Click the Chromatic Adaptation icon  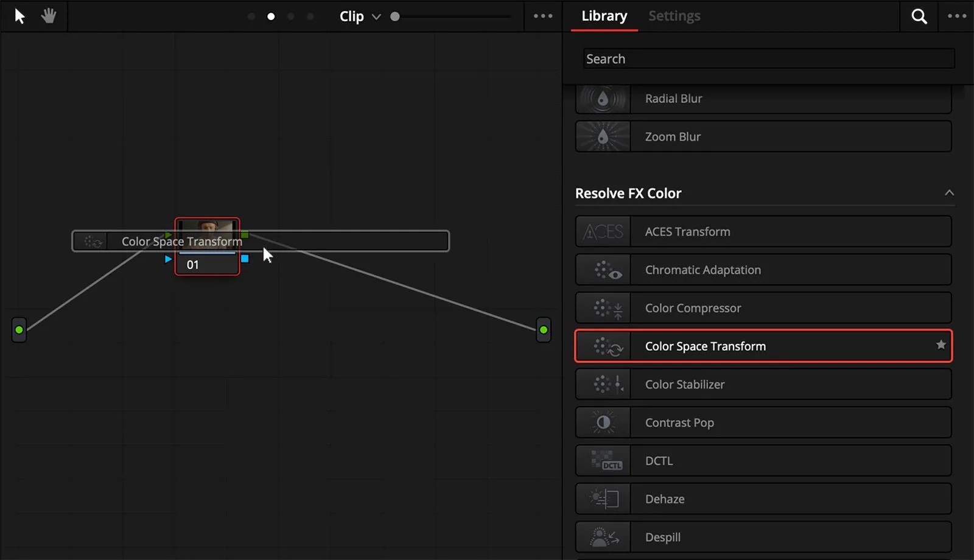coord(603,270)
